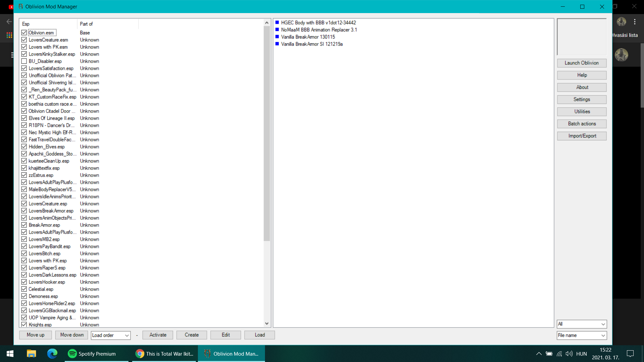Click Move down button
Image resolution: width=644 pixels, height=362 pixels.
coord(72,335)
